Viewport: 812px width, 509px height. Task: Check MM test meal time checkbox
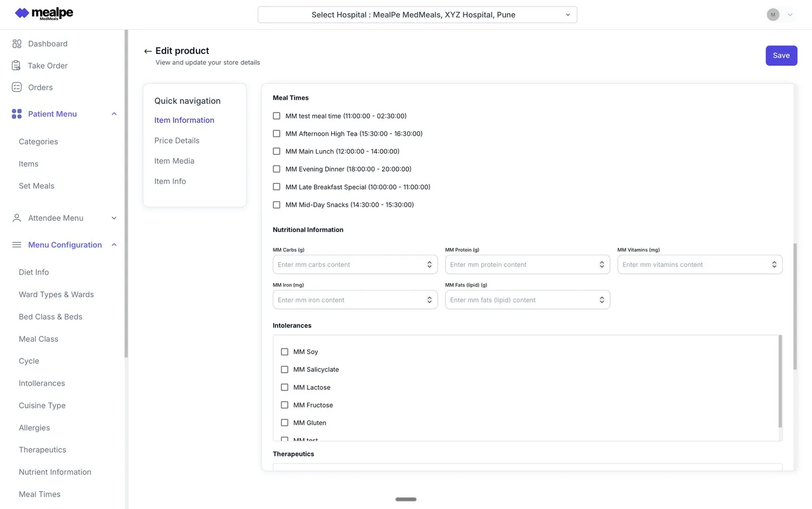pyautogui.click(x=277, y=116)
